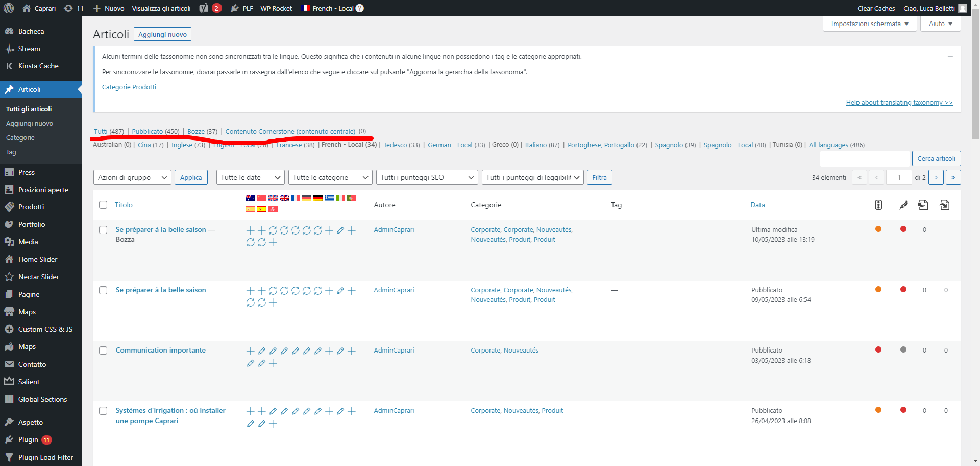
Task: Open the Tutte le date dropdown
Action: click(250, 177)
